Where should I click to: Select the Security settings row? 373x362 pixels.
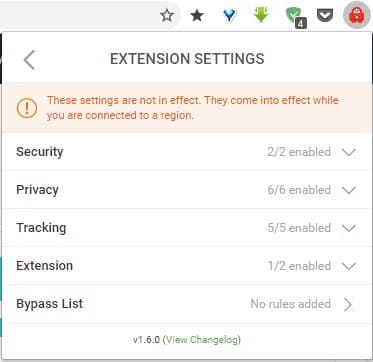point(187,152)
